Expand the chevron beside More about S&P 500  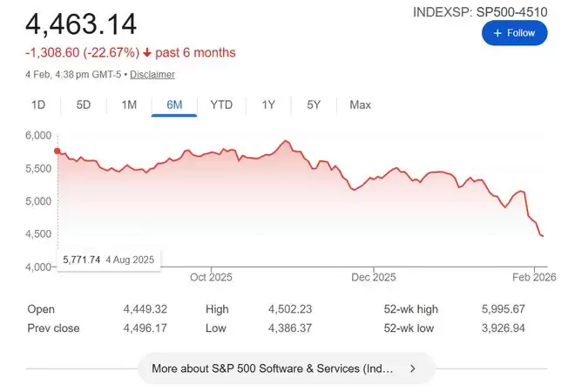click(x=413, y=368)
